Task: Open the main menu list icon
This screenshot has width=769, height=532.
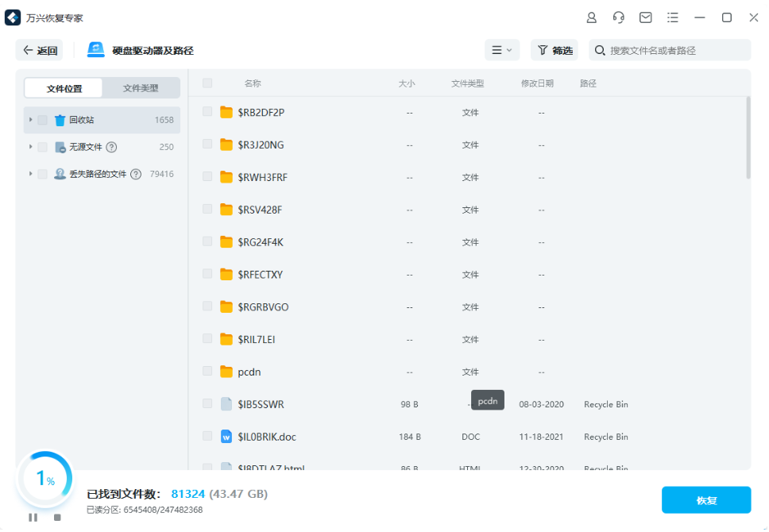Action: (672, 17)
